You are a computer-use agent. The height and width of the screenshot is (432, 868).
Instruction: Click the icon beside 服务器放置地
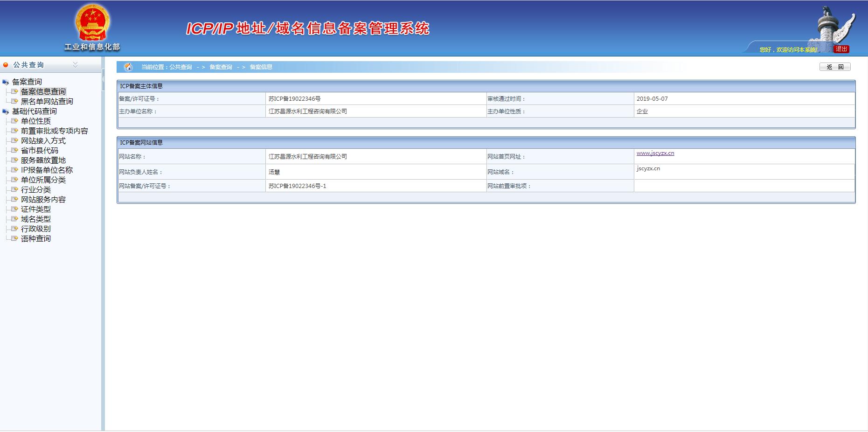tap(14, 160)
